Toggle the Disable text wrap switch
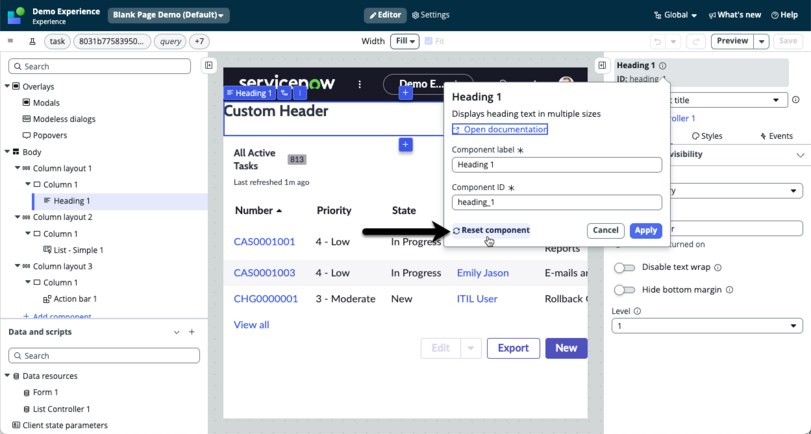The width and height of the screenshot is (811, 434). point(624,267)
